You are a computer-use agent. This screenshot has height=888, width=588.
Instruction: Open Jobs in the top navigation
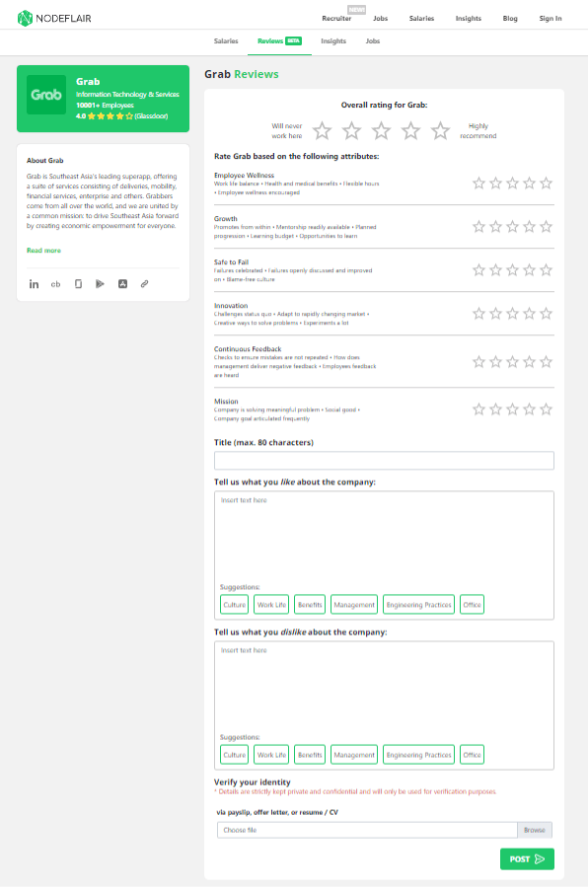tap(380, 18)
